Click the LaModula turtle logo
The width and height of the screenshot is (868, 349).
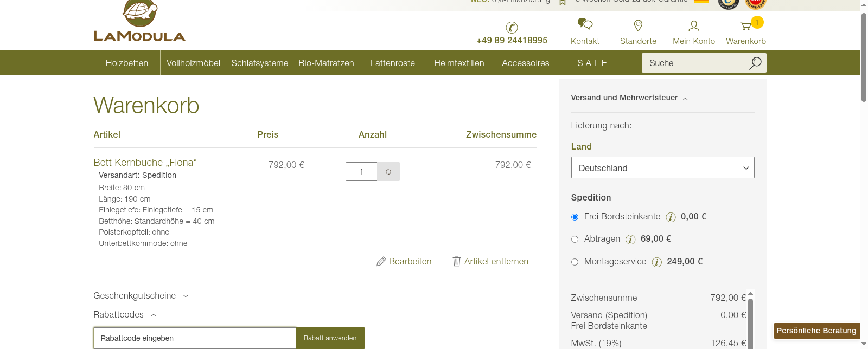point(140,21)
